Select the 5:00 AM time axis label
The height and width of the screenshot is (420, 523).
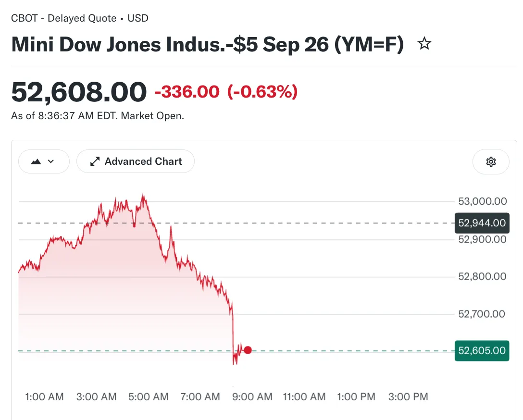(x=148, y=396)
